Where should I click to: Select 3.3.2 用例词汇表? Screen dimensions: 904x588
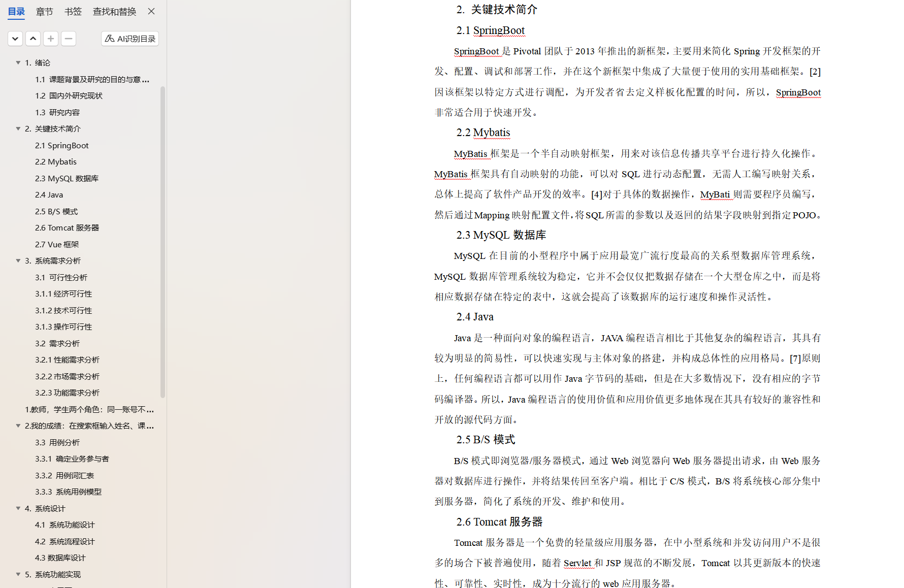coord(64,475)
